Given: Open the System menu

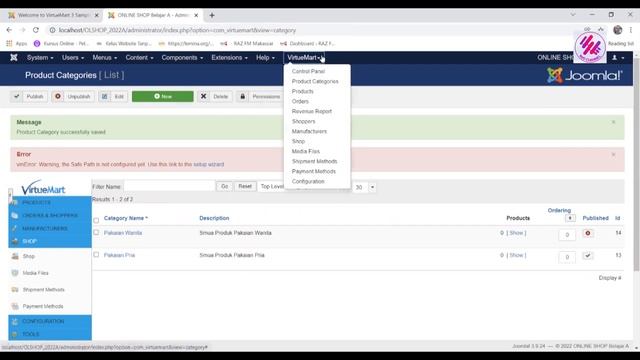Looking at the screenshot, I should 40,58.
